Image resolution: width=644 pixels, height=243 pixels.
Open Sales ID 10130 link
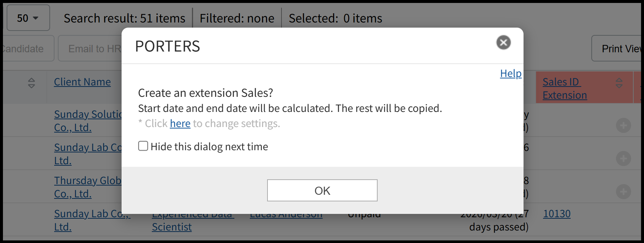[556, 214]
